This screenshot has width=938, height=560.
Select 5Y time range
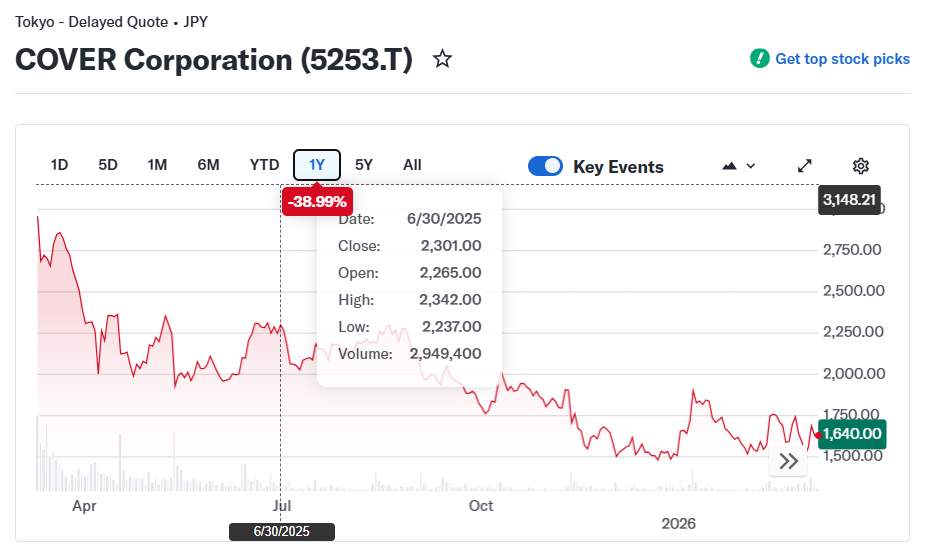coord(364,165)
